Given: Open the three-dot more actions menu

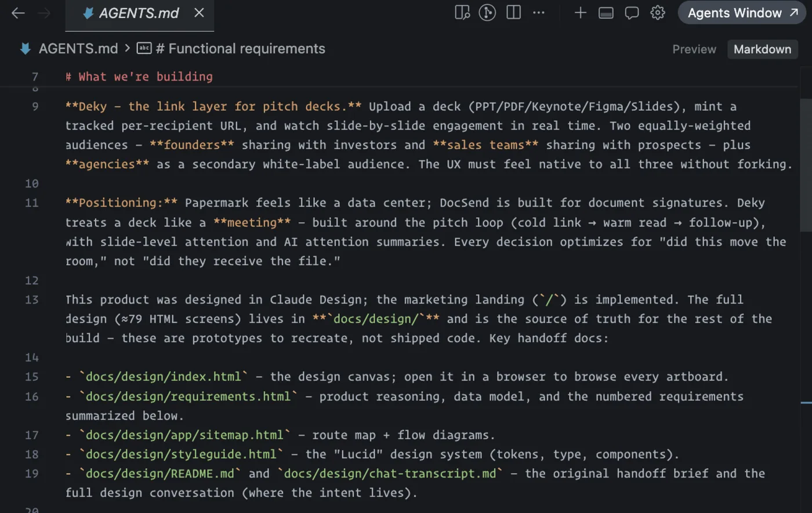Looking at the screenshot, I should pos(539,13).
